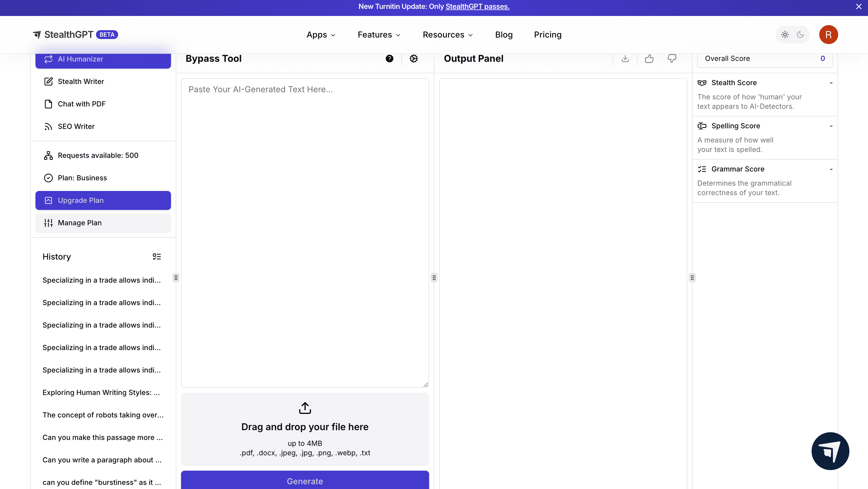Open the Stealth Writer sidebar item
This screenshot has height=489, width=868.
pyautogui.click(x=81, y=82)
